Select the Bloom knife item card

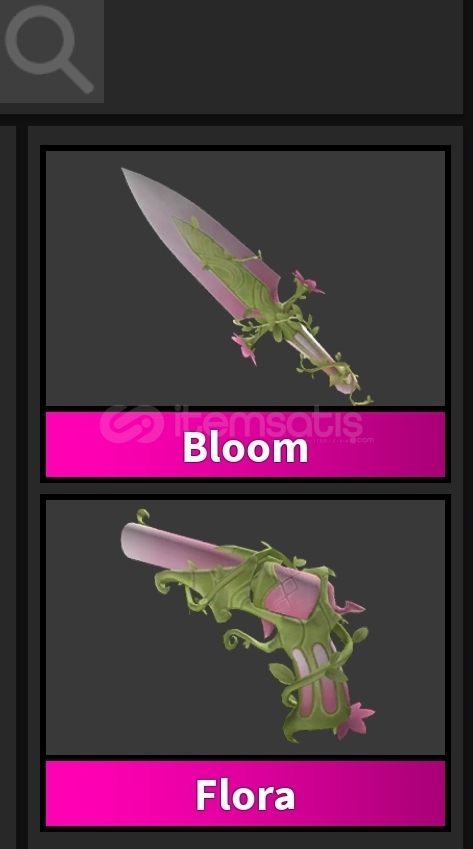click(x=245, y=314)
